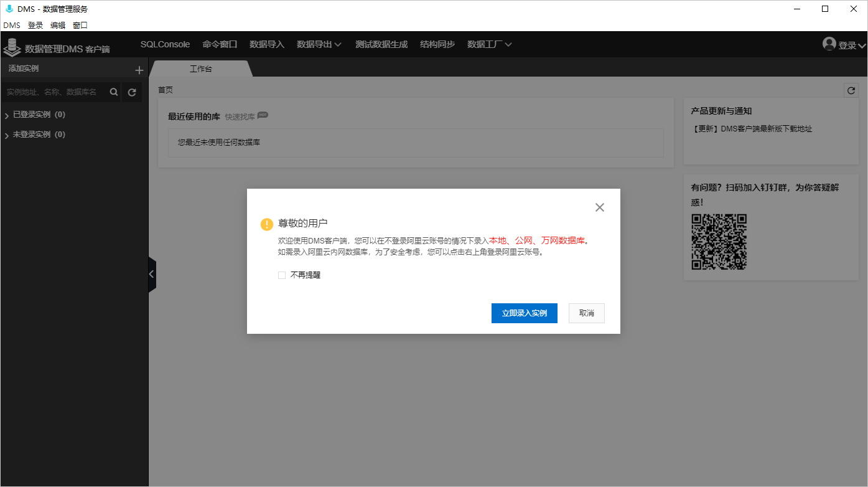Screen dimensions: 868x487
Task: Click the 添加实例 header label
Action: click(23, 69)
